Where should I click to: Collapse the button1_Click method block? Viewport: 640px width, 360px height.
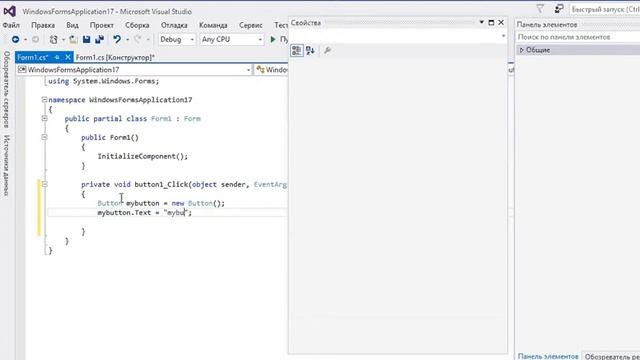pos(44,184)
